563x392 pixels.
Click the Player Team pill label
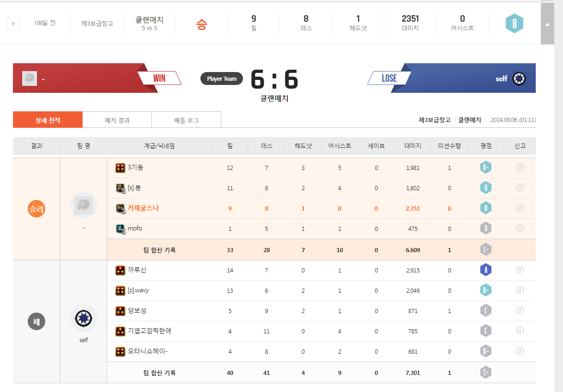(x=221, y=79)
